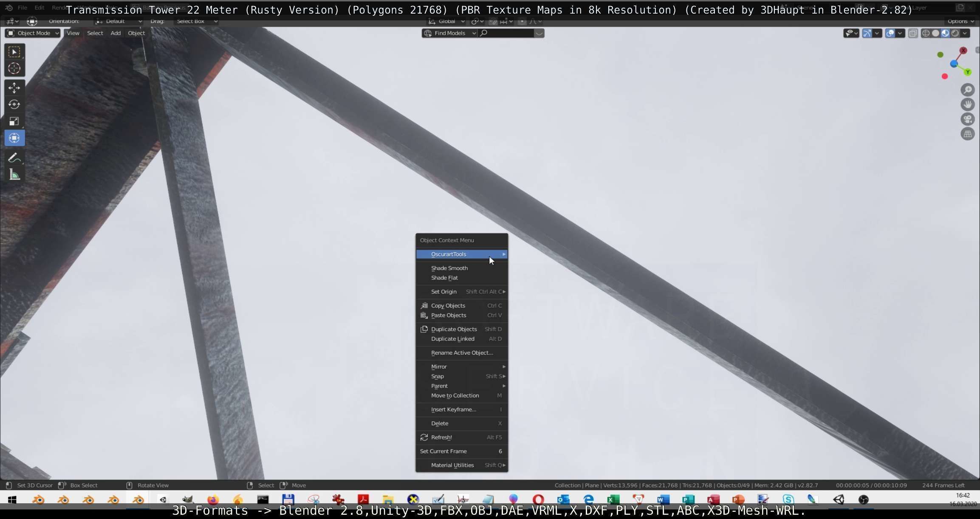
Task: Pick the 3D Cursor tool
Action: (14, 68)
